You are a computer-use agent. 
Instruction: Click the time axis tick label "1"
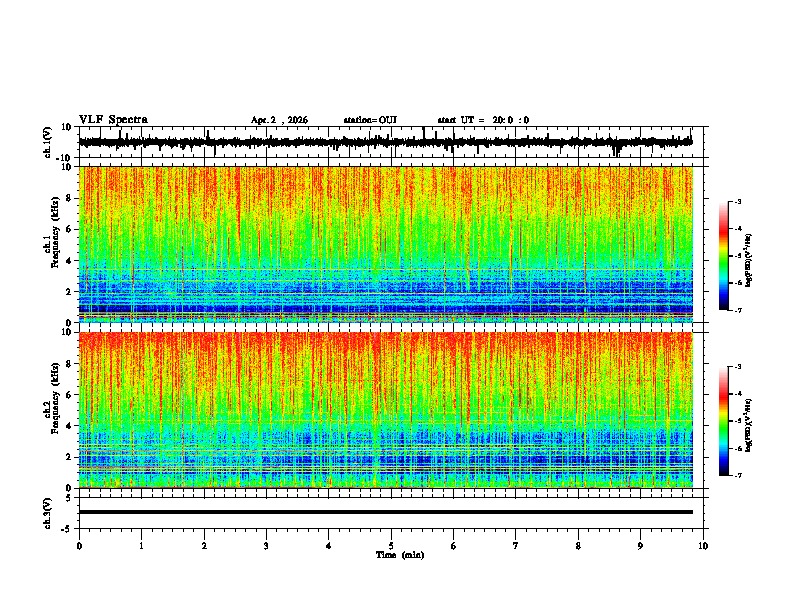(x=141, y=546)
